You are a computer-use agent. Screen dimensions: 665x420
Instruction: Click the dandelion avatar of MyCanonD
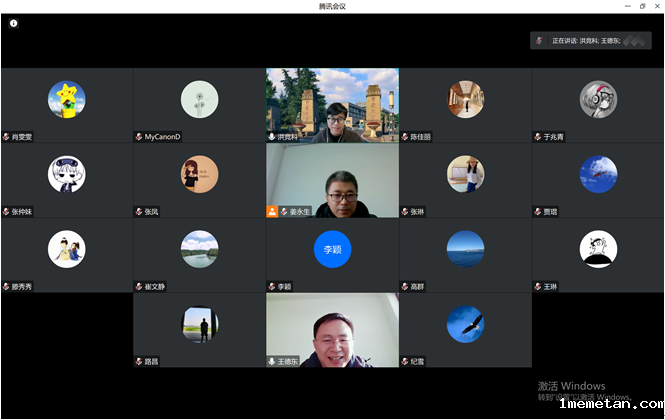[199, 99]
